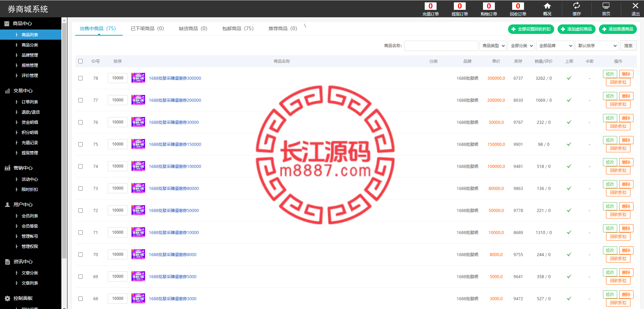Open the 概况 home icon
The width and height of the screenshot is (644, 309).
pos(547,6)
